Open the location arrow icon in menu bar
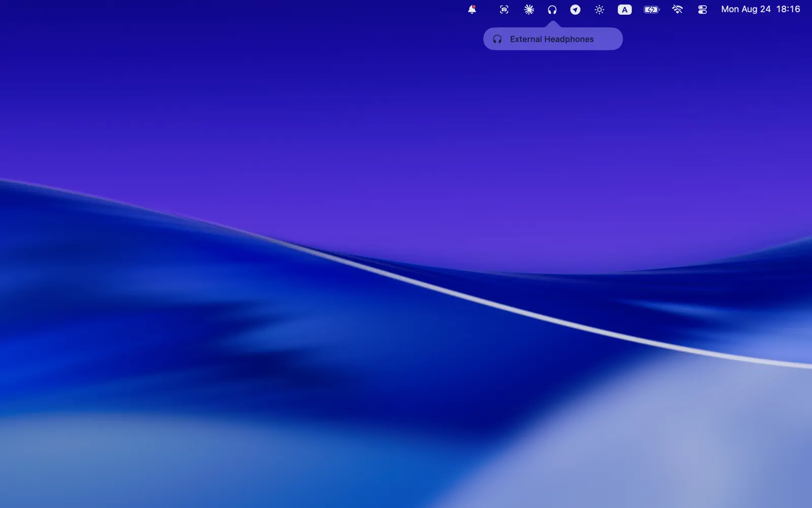812x508 pixels. [575, 10]
